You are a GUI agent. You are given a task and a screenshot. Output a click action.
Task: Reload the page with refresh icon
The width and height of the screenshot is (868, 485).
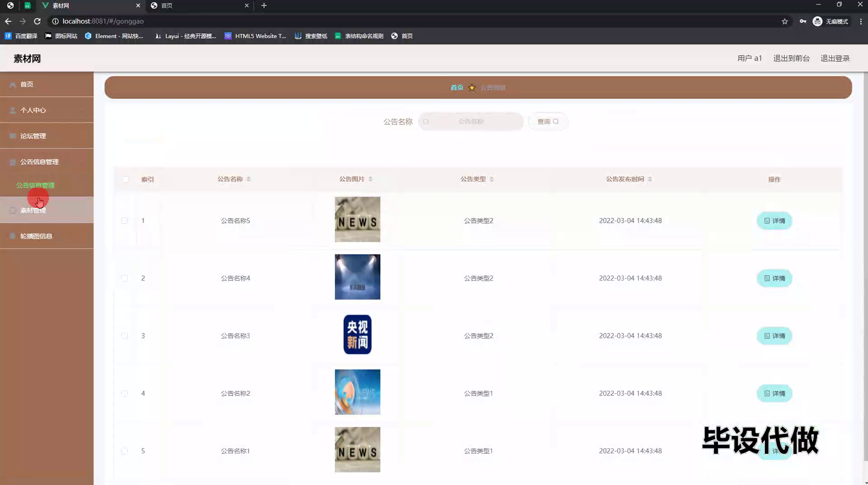pos(38,21)
